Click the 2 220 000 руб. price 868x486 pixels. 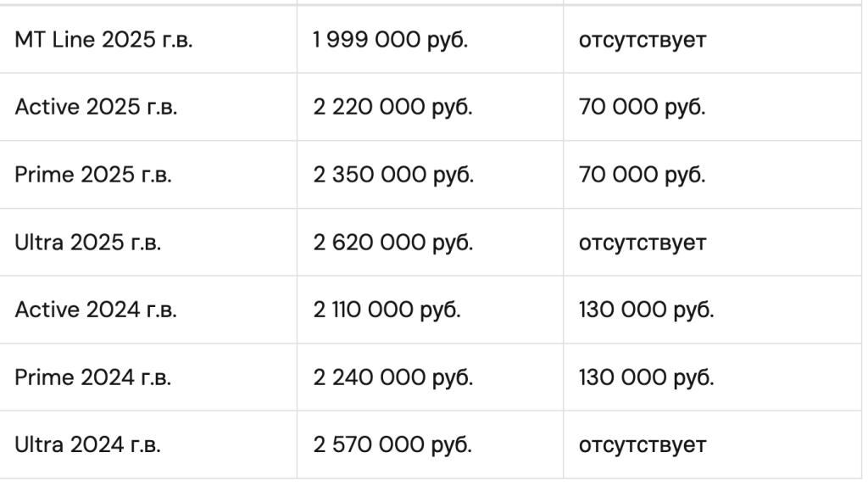(392, 107)
